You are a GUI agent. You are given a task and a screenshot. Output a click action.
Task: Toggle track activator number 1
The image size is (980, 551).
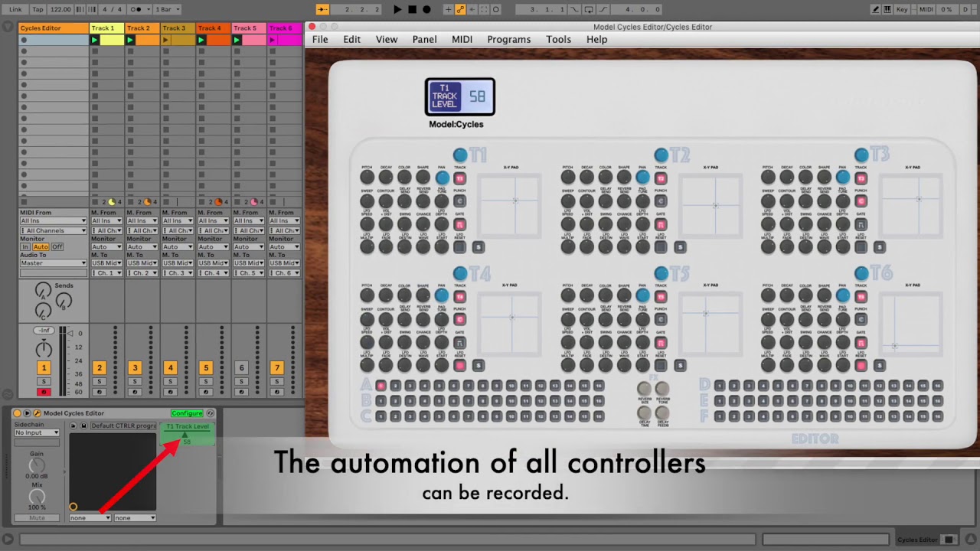click(44, 368)
